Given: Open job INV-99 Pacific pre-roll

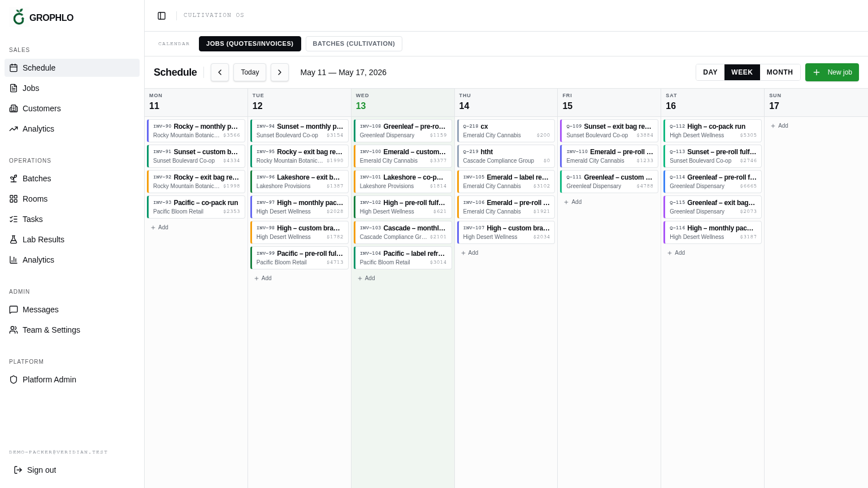Looking at the screenshot, I should (x=300, y=258).
